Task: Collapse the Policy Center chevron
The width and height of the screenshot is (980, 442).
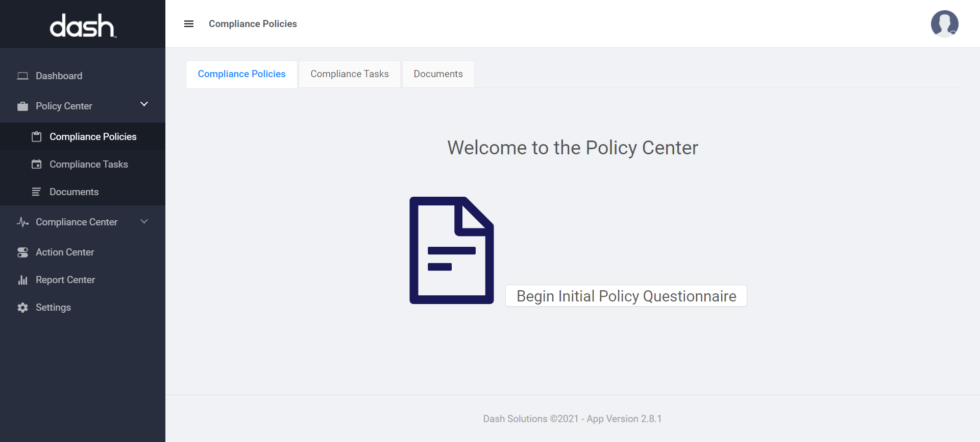Action: click(x=144, y=104)
